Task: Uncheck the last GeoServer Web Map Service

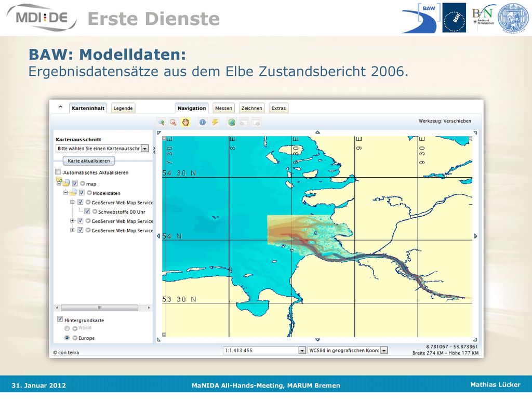Action: (x=81, y=230)
